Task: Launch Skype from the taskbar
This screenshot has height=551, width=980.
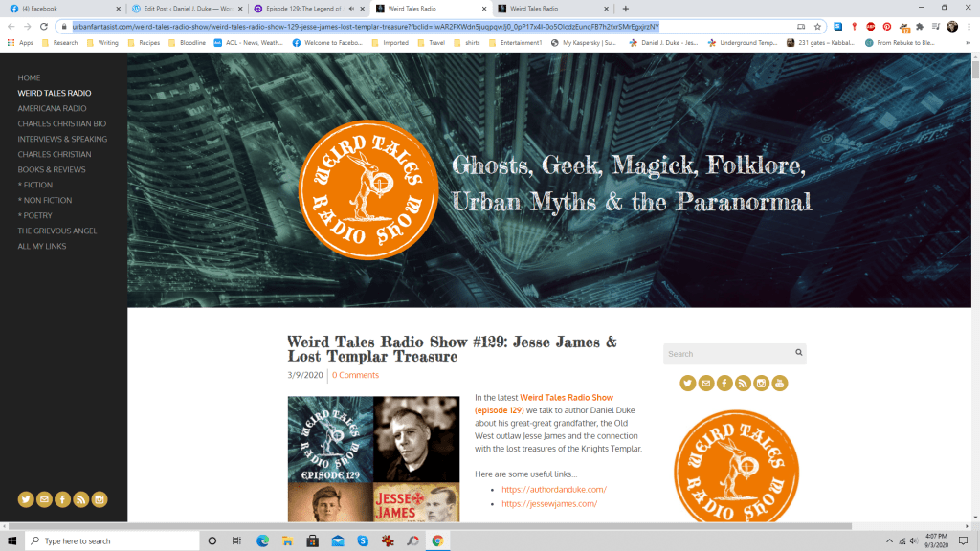Action: 363,540
